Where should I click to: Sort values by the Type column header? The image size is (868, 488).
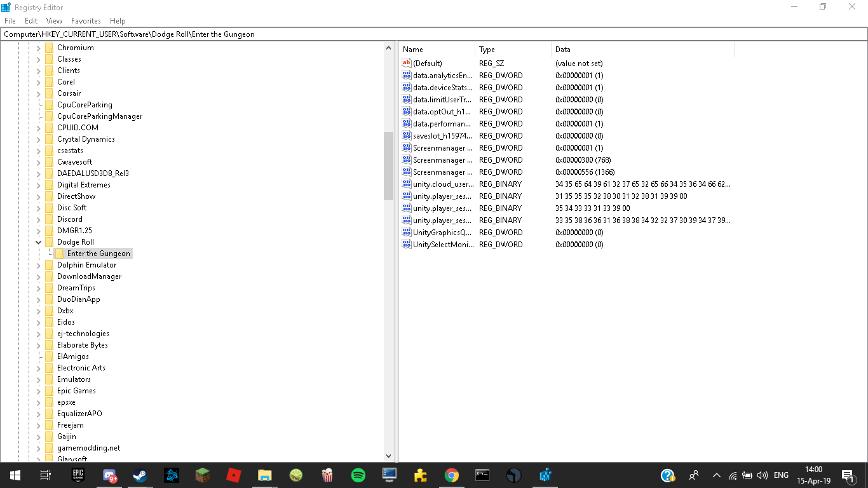tap(513, 50)
